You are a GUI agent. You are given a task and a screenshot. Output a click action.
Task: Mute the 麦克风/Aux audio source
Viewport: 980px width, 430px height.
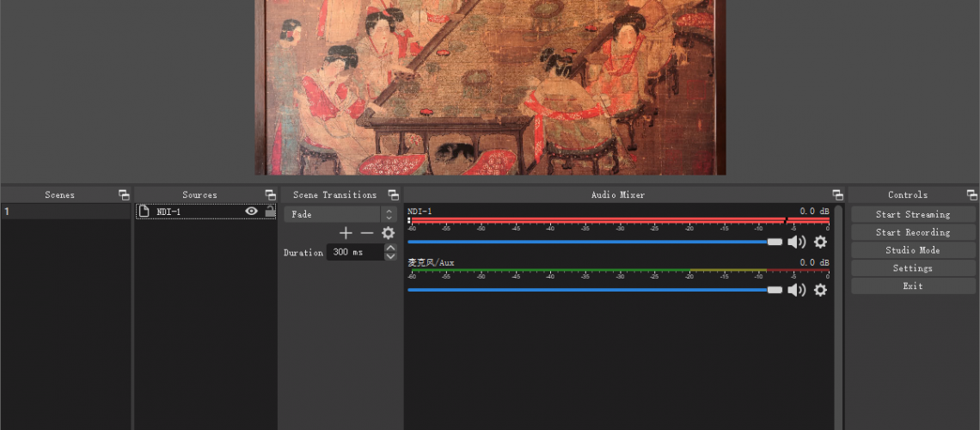click(796, 290)
